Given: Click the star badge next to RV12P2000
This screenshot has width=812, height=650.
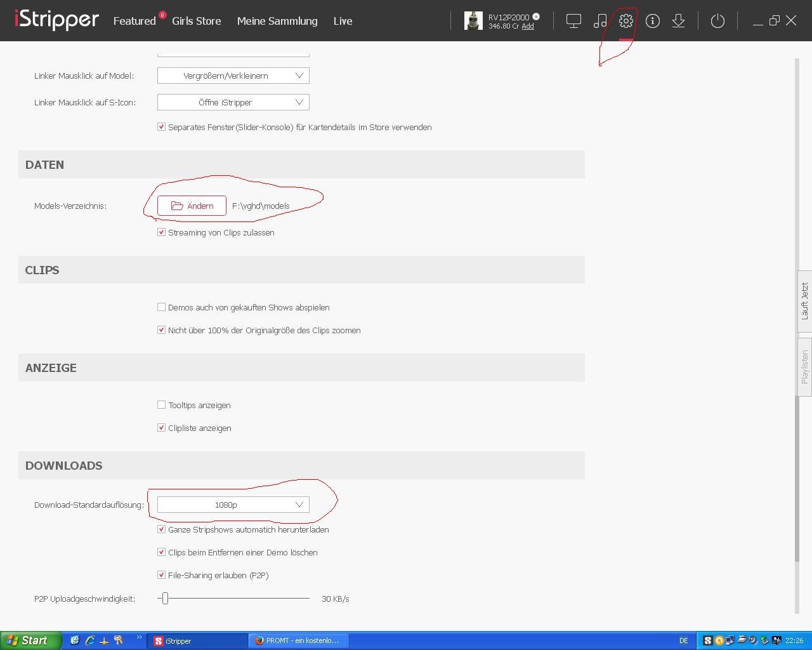Looking at the screenshot, I should point(536,17).
